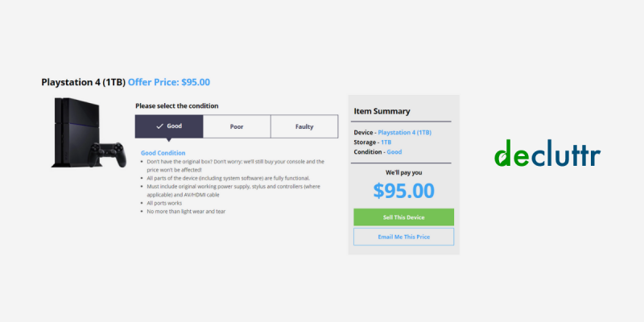Select the Faulty condition option
644x322 pixels.
pyautogui.click(x=304, y=126)
